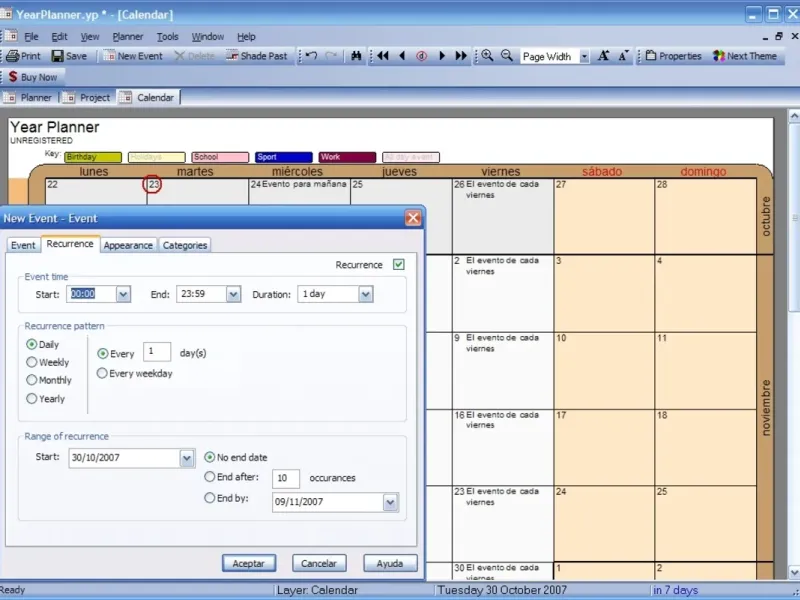
Task: Toggle Shade Past in the toolbar
Action: click(x=257, y=56)
